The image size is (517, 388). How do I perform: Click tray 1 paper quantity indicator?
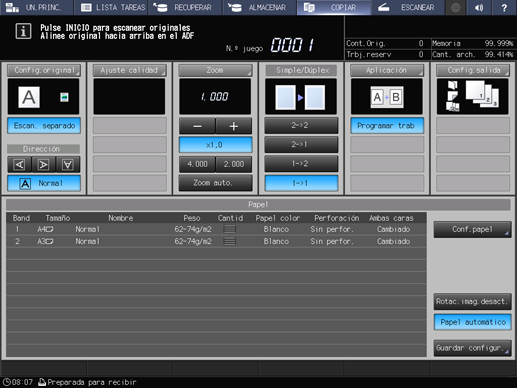click(x=229, y=229)
